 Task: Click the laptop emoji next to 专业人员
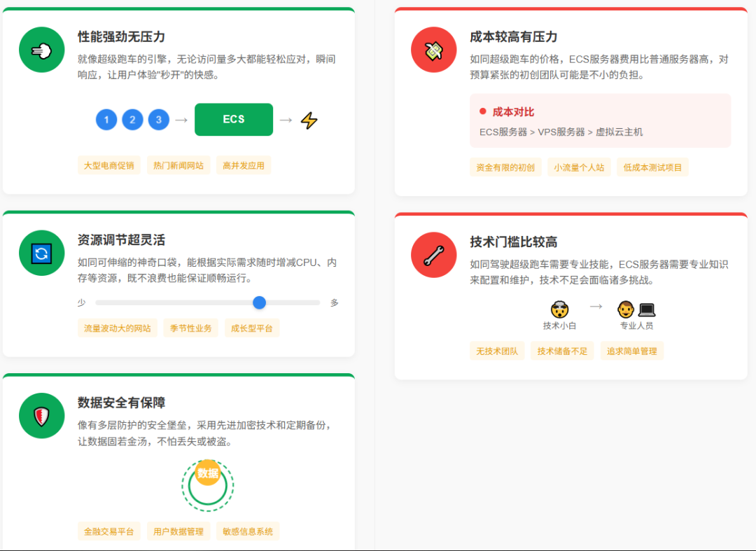point(647,309)
